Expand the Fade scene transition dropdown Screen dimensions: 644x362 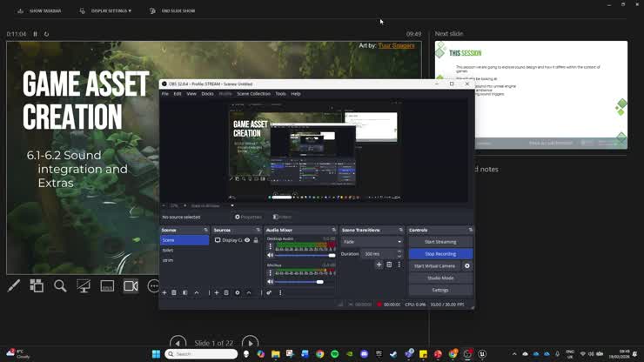[372, 242]
